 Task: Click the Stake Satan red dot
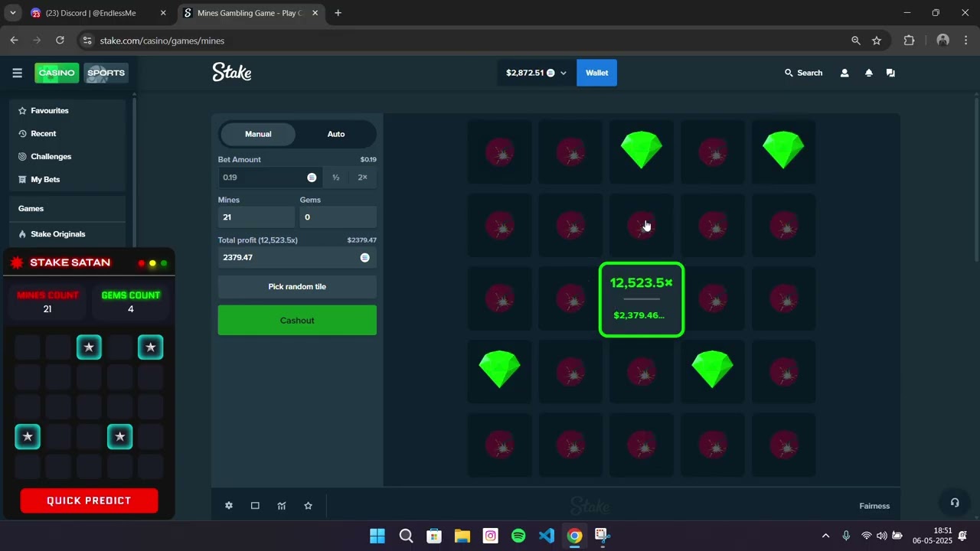[x=141, y=263]
